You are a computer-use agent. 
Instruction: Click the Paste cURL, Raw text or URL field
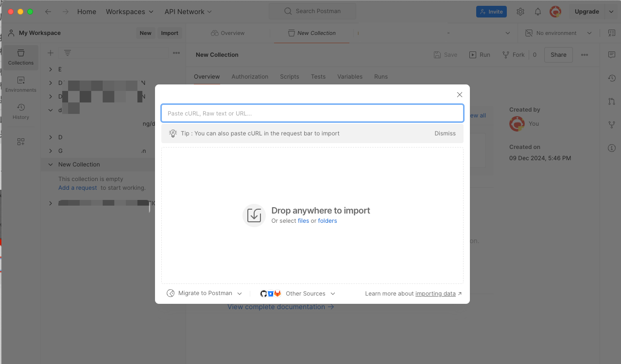click(x=312, y=113)
